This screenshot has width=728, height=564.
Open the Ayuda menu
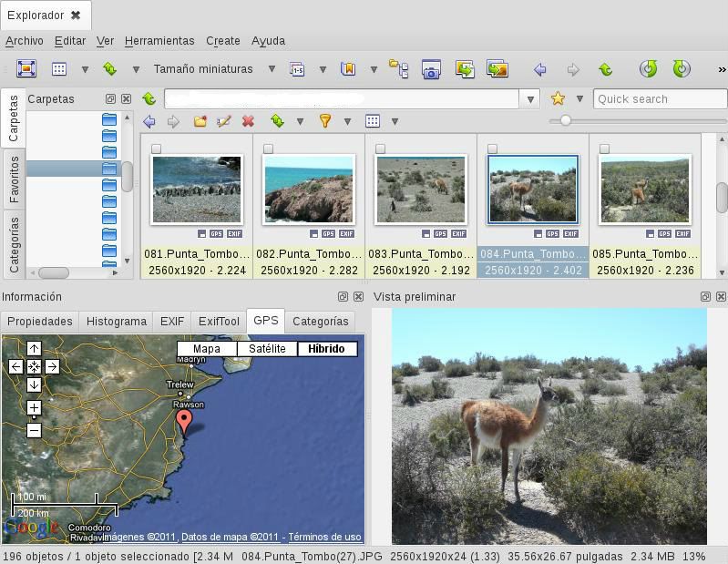(268, 41)
